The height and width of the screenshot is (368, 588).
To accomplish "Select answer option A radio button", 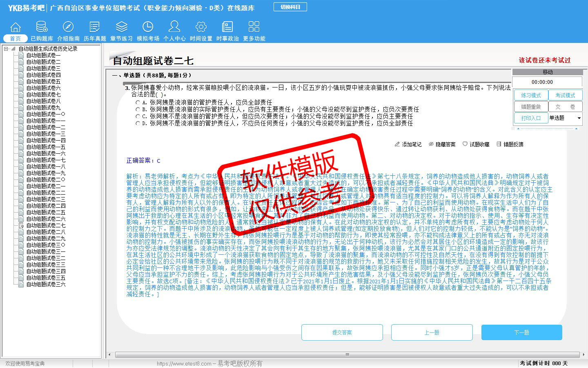I will 138,103.
